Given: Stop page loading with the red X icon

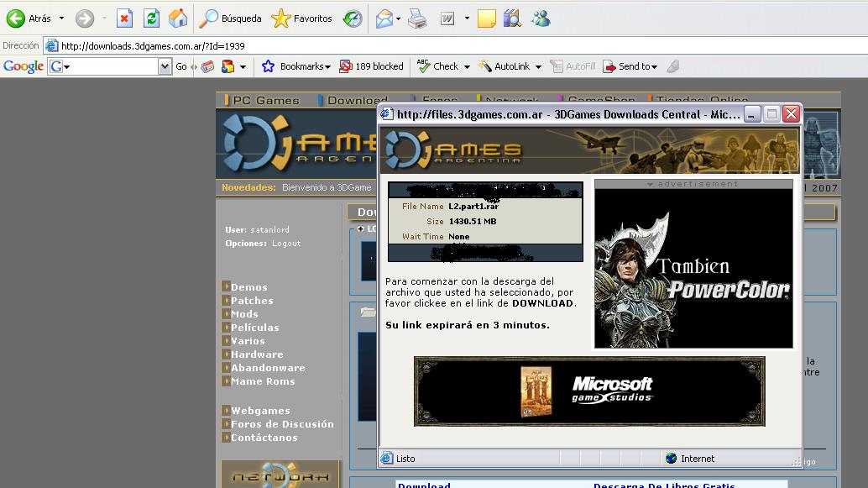Looking at the screenshot, I should tap(124, 18).
